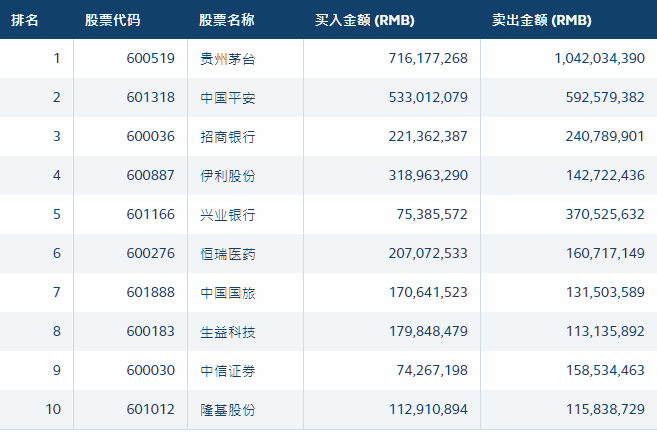
Task: Click rank number 3 in 招商银行 row
Action: (x=57, y=136)
